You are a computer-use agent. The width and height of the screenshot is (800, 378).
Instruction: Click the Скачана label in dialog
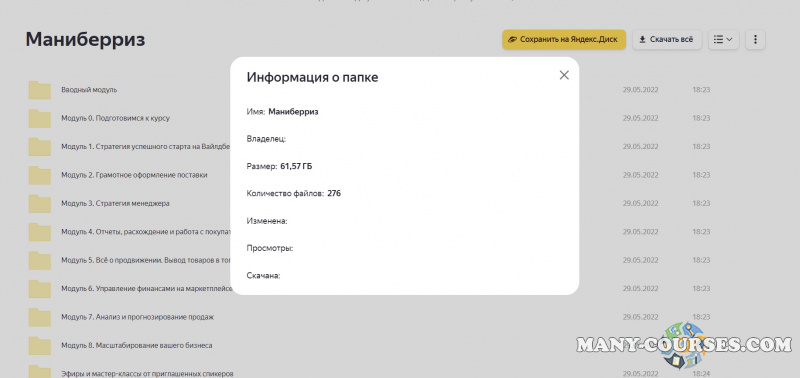(x=264, y=275)
